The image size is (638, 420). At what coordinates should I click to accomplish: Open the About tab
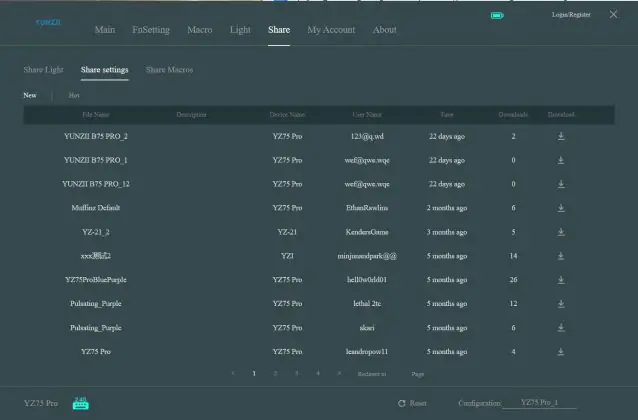pos(384,30)
